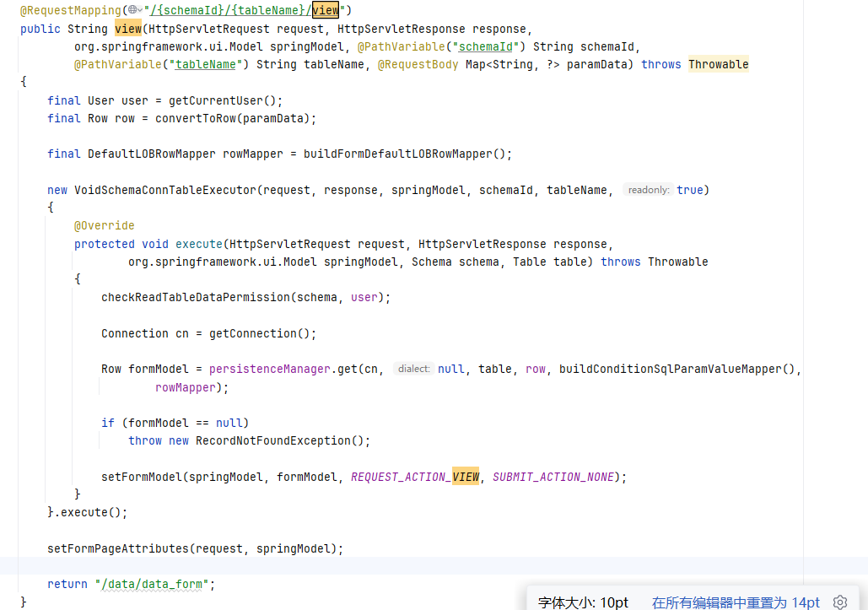Click the REQUEST_ACTION_VIEW constant
This screenshot has width=868, height=610.
point(415,477)
